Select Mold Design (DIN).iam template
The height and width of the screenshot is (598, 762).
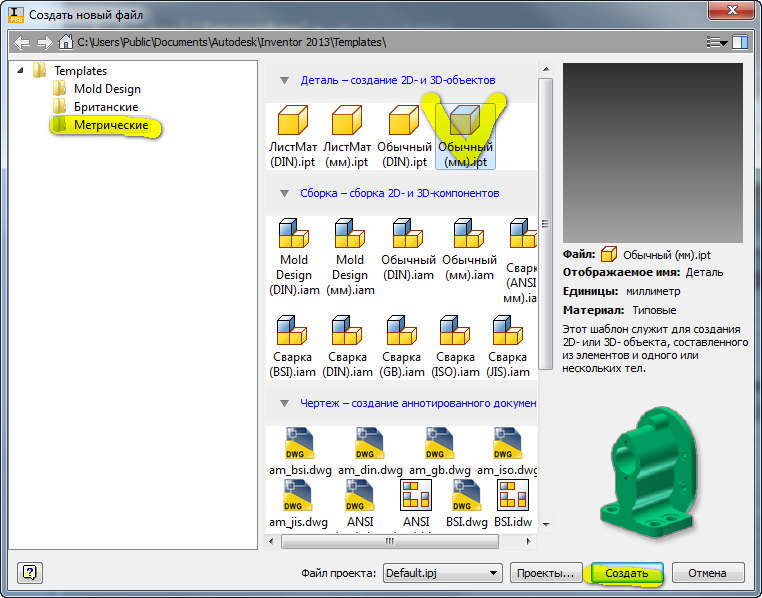[294, 257]
